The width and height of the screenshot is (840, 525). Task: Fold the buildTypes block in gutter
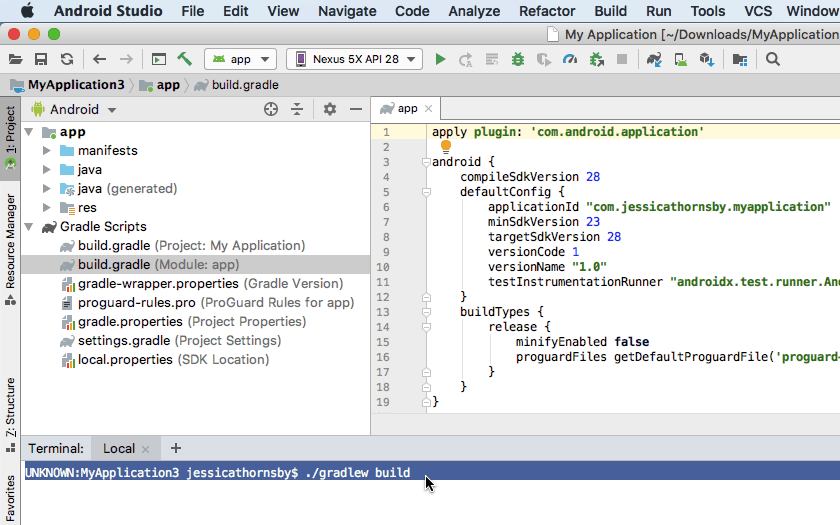coord(426,312)
